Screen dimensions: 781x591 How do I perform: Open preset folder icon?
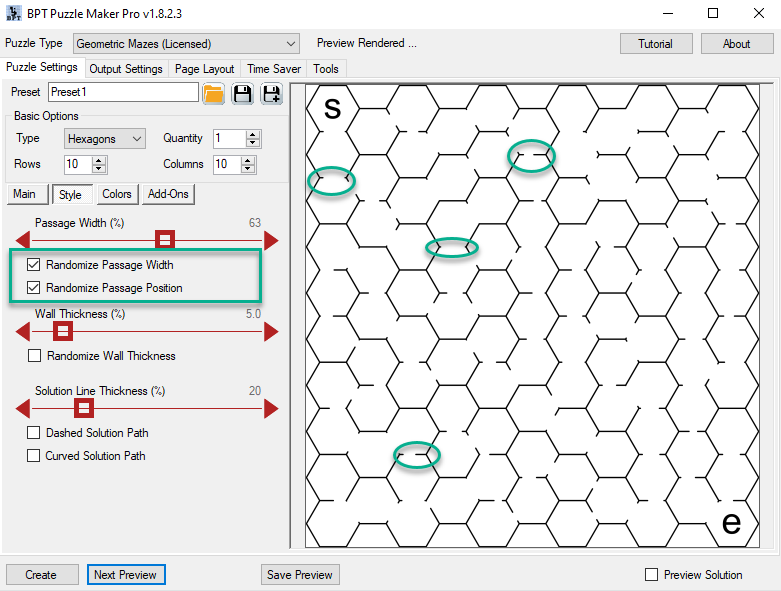tap(213, 93)
